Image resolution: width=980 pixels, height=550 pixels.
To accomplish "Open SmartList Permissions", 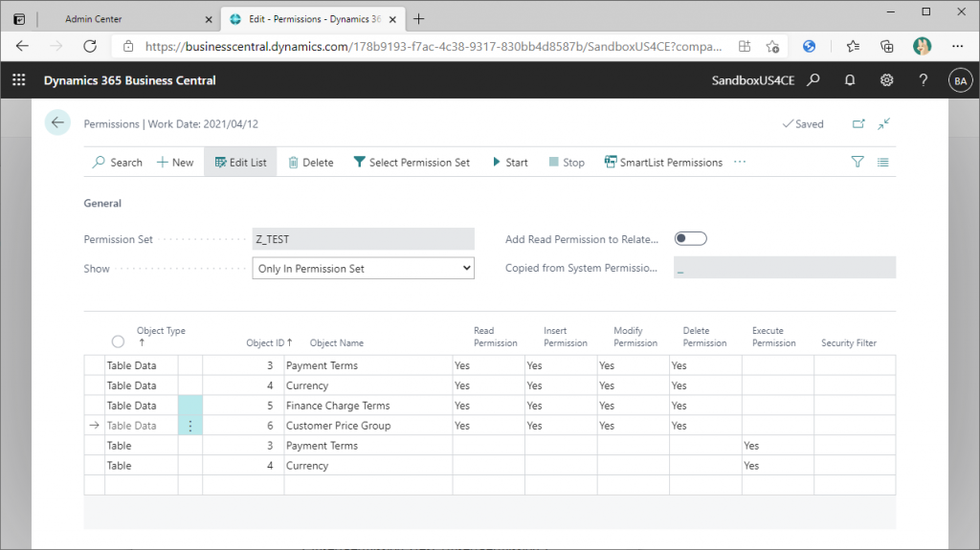I will point(663,162).
